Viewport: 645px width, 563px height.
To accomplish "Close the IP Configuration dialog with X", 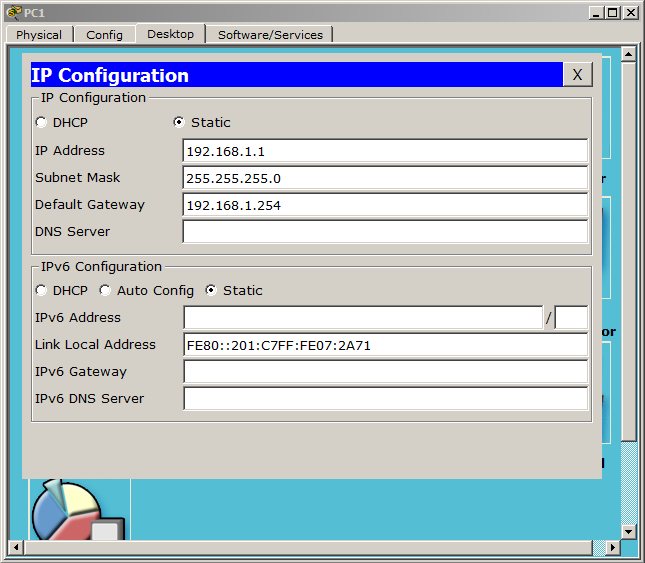I will [578, 75].
